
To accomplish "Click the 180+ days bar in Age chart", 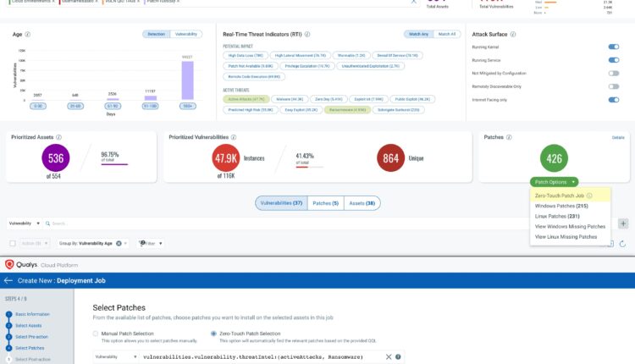I will [187, 80].
